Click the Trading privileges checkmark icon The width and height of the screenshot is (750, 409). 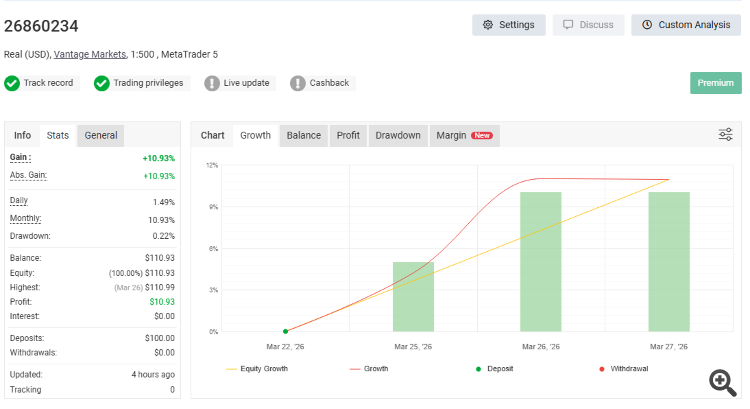(101, 83)
